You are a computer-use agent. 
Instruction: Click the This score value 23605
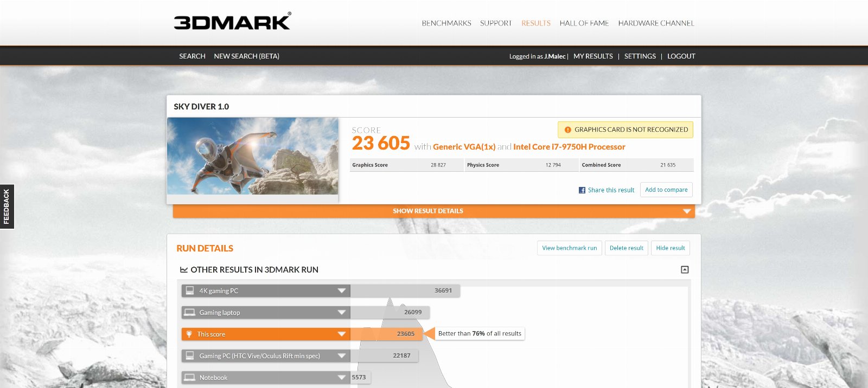click(406, 334)
